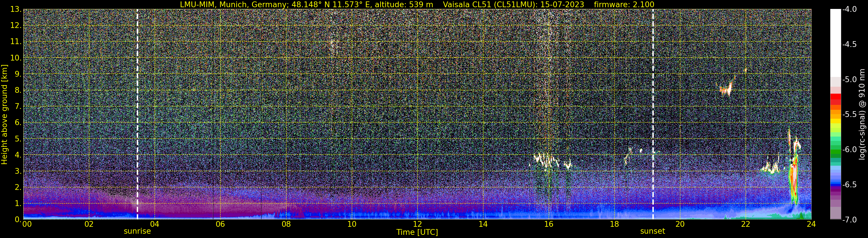The width and height of the screenshot is (868, 238).
Task: Click the "16" tick on the time axis
Action: pos(548,224)
